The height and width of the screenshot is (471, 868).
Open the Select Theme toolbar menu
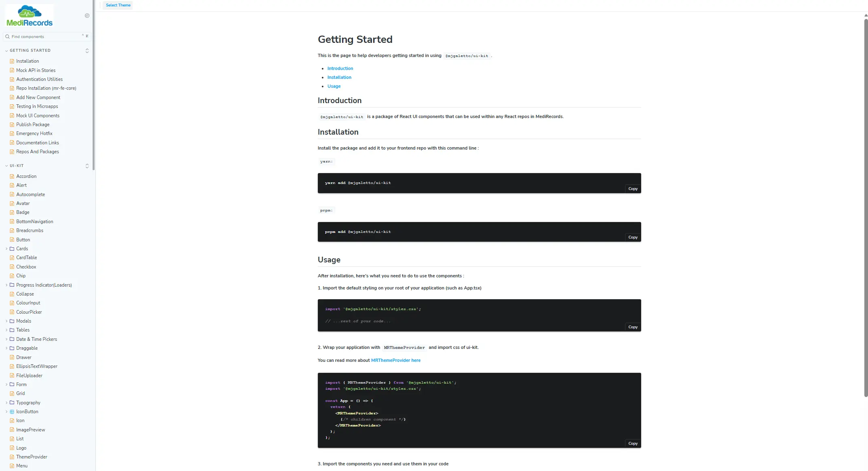click(x=118, y=5)
